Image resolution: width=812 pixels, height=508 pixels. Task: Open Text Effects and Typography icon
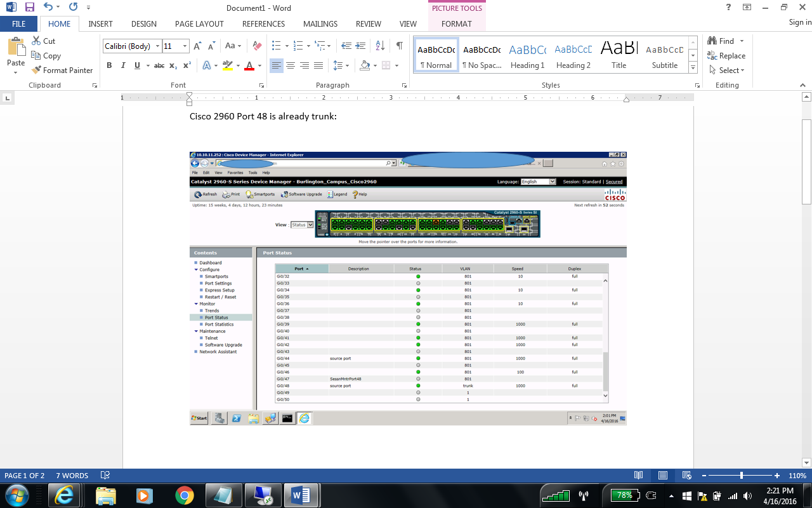(207, 65)
